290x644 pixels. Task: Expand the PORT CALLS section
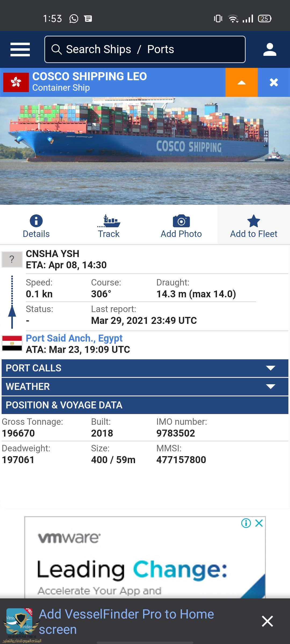click(145, 368)
